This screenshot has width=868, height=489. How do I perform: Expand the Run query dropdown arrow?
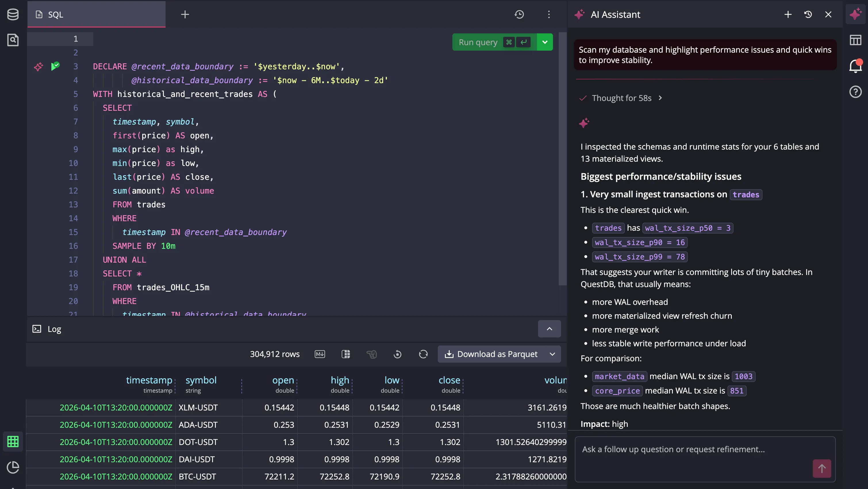545,42
